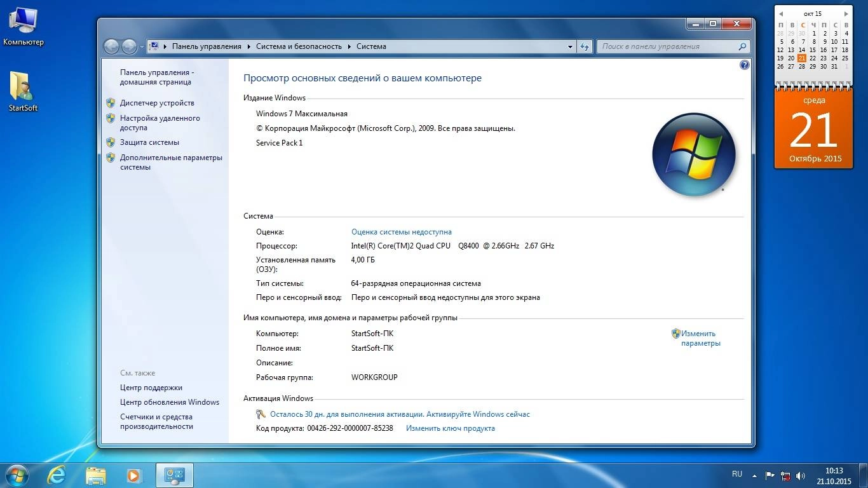Open Центр обновления Windows

tap(170, 402)
